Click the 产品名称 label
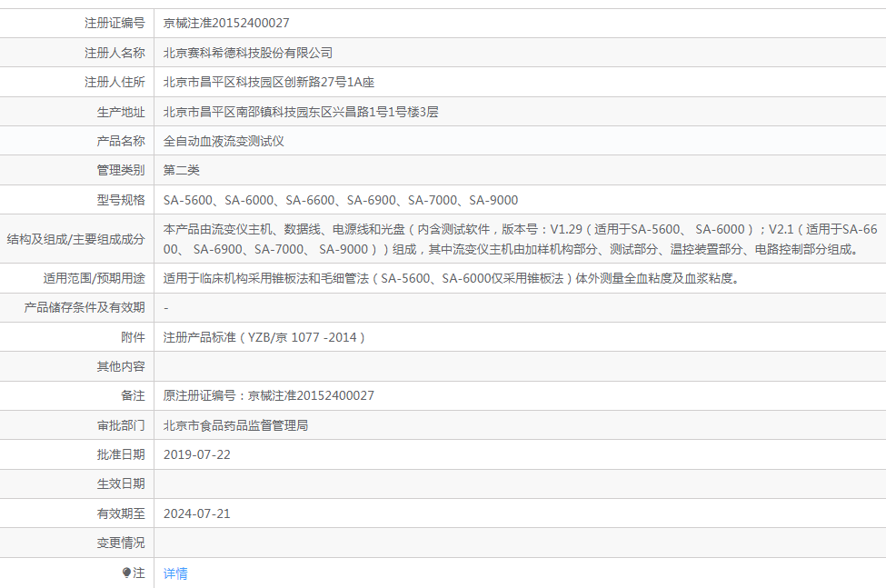886x588 pixels. tap(121, 141)
